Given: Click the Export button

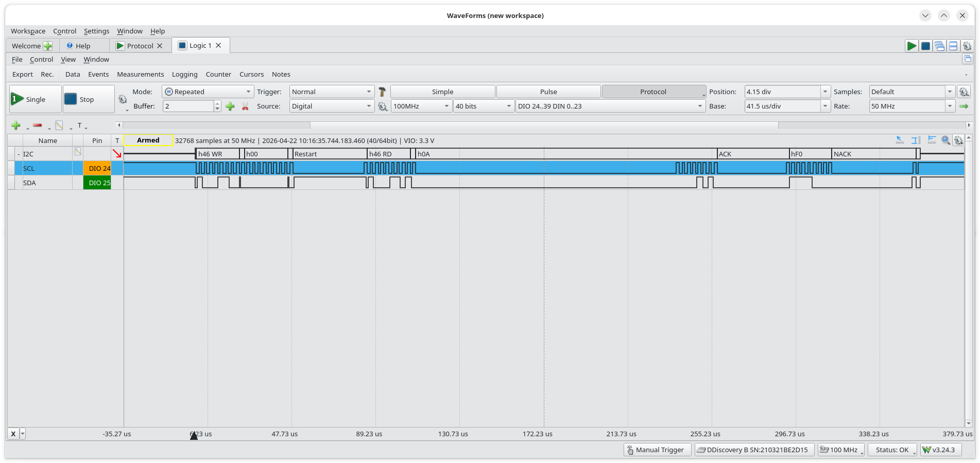Looking at the screenshot, I should [23, 74].
